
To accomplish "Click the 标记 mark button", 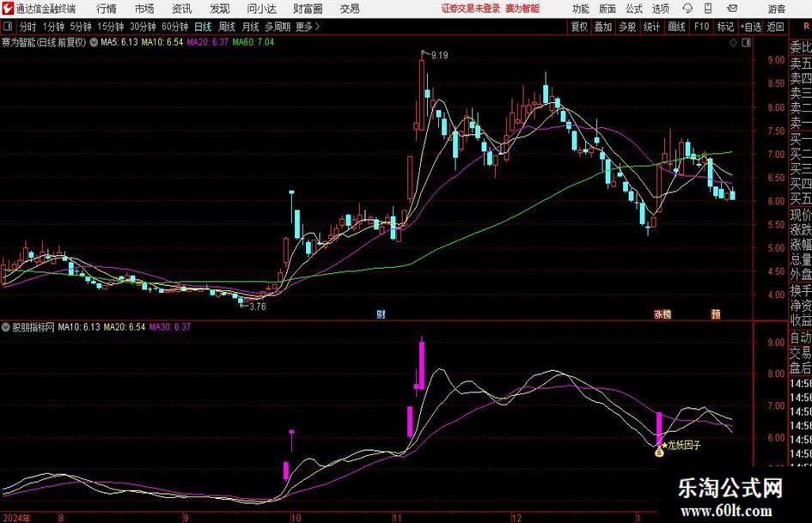I will tap(725, 27).
